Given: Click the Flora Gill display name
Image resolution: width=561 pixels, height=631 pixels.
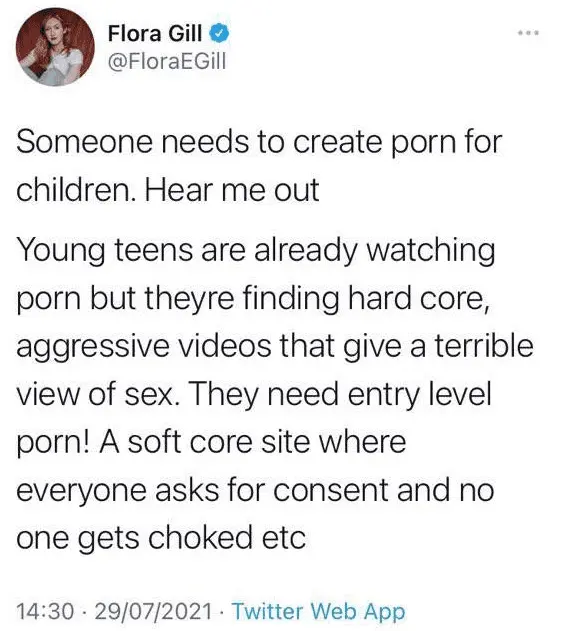Looking at the screenshot, I should point(155,33).
